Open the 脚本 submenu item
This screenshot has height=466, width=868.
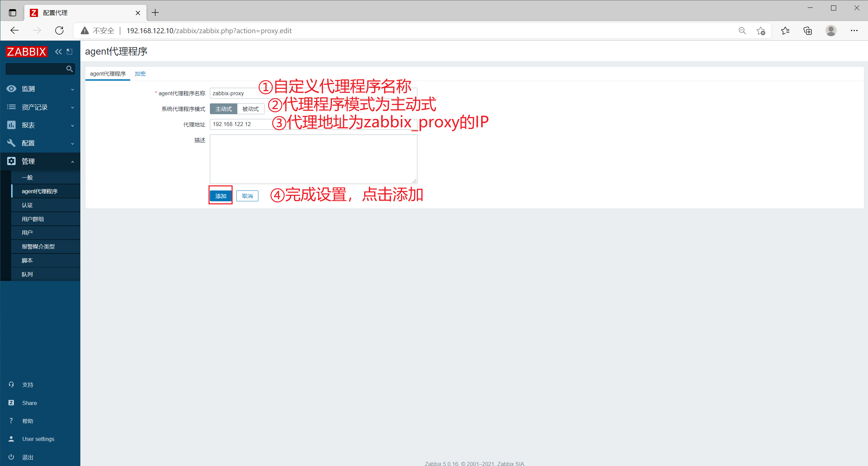46,260
